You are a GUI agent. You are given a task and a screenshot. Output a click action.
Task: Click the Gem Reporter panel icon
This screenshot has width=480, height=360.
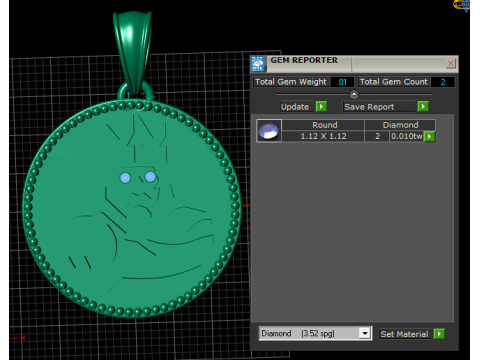pyautogui.click(x=258, y=63)
